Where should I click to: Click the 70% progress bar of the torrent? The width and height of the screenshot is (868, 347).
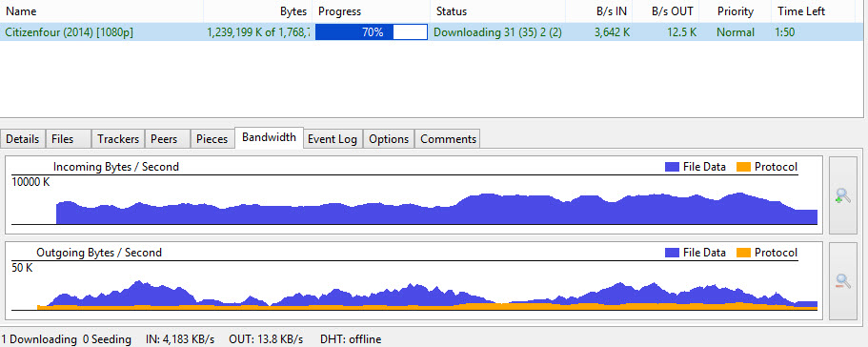(372, 32)
